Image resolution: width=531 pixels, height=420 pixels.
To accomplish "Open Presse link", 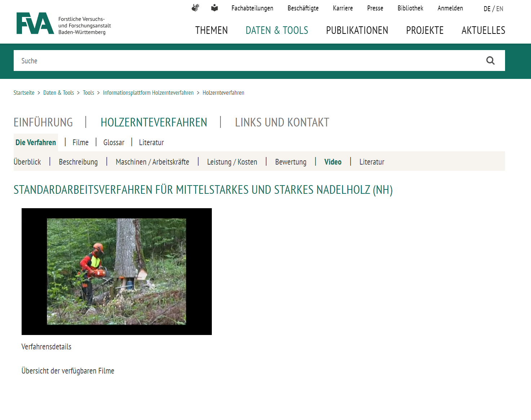I will point(375,8).
